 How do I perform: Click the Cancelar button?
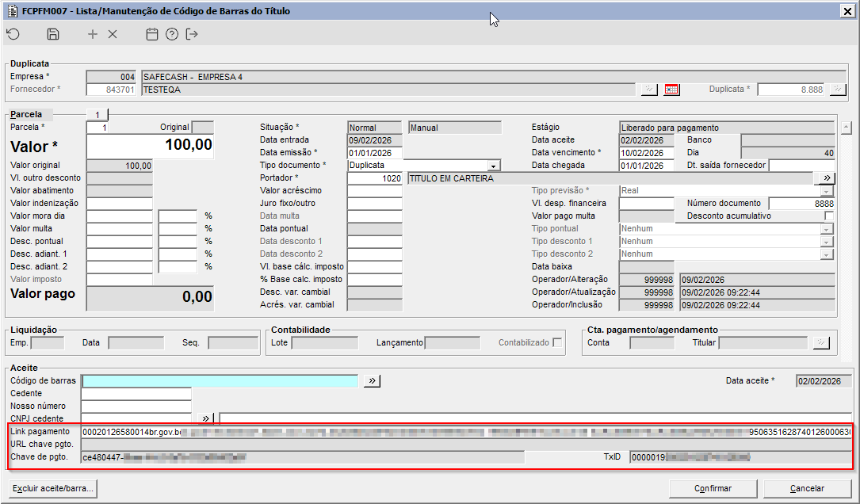[x=807, y=488]
